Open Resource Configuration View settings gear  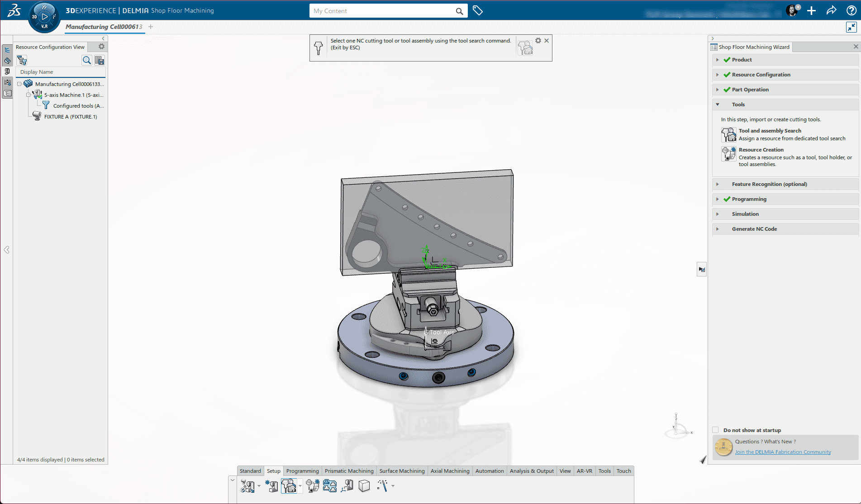[101, 47]
